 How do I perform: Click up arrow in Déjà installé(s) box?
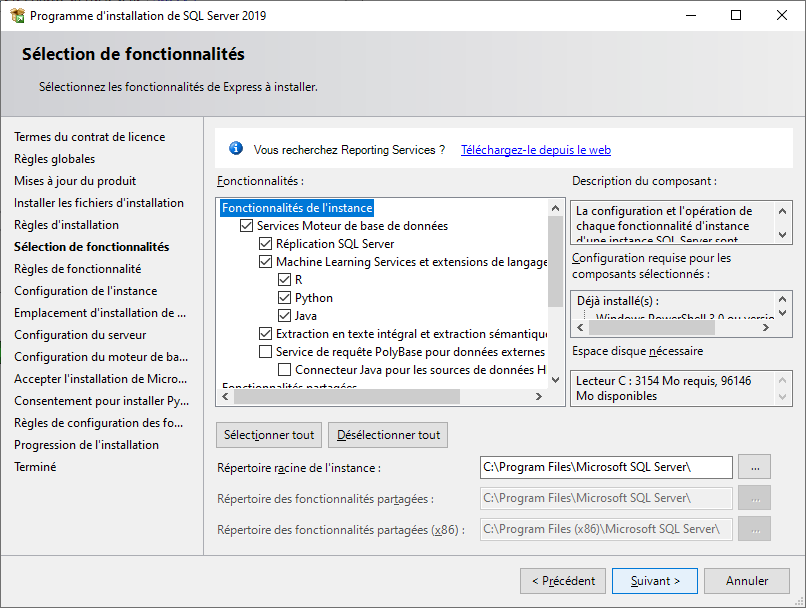click(x=782, y=299)
